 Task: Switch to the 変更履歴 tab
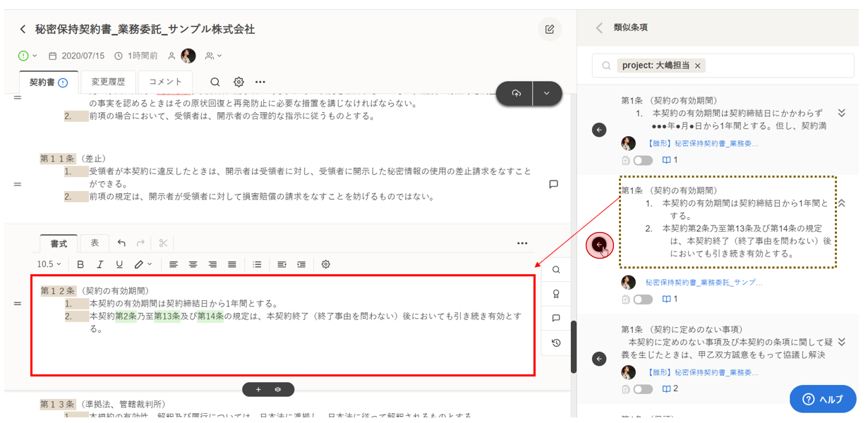[x=108, y=82]
